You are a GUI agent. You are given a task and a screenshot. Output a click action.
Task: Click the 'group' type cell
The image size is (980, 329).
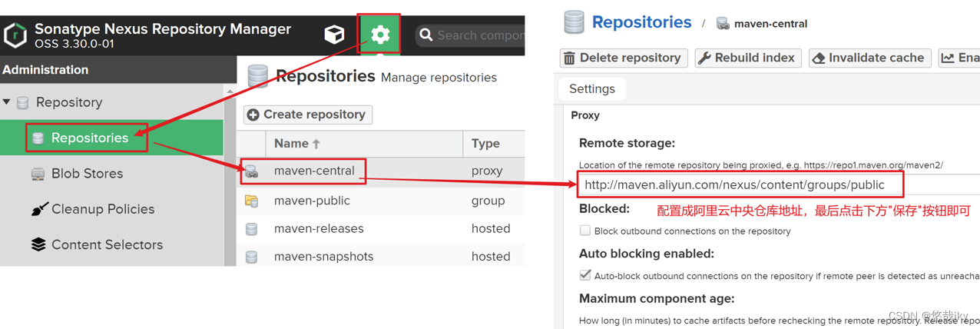(x=488, y=201)
